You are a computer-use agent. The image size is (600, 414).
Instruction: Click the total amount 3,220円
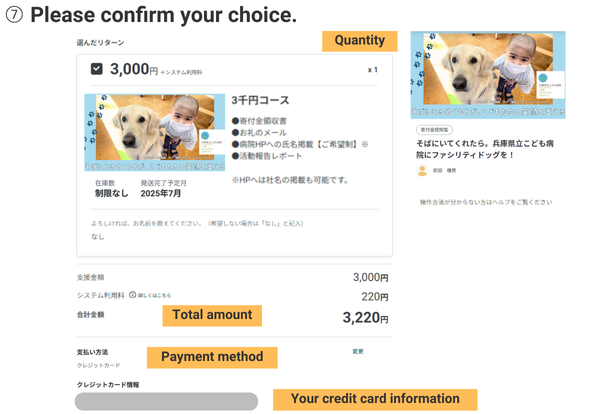click(x=364, y=318)
